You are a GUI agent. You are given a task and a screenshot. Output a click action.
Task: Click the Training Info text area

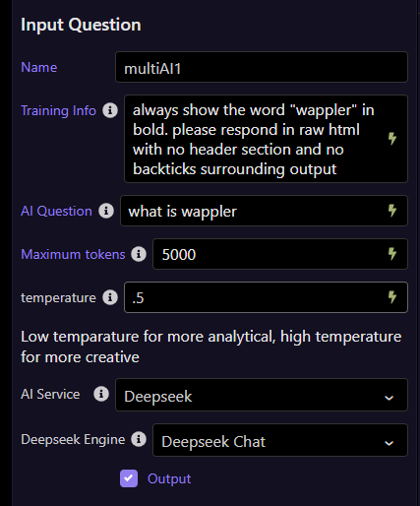tap(266, 139)
